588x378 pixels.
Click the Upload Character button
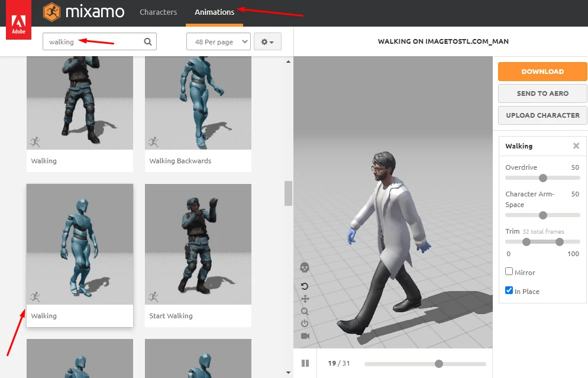tap(542, 115)
